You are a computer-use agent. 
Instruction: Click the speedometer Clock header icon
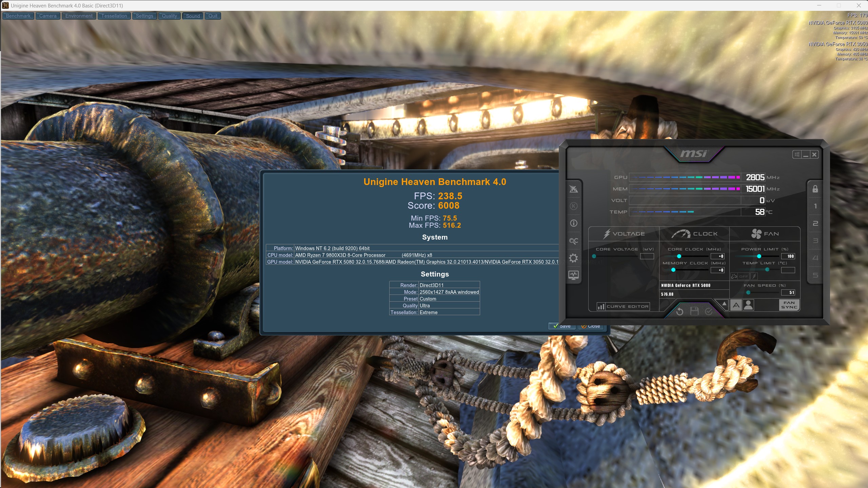pyautogui.click(x=681, y=234)
